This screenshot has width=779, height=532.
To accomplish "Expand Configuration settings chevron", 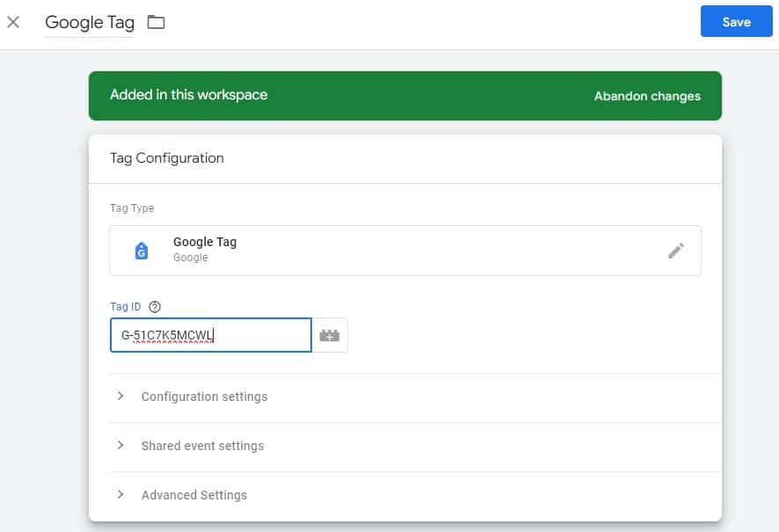I will point(120,396).
